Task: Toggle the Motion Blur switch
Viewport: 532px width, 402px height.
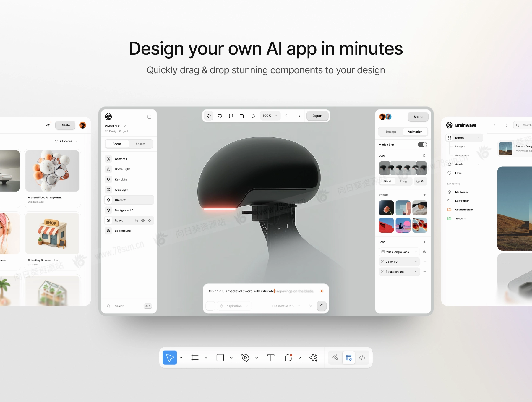Action: [422, 145]
